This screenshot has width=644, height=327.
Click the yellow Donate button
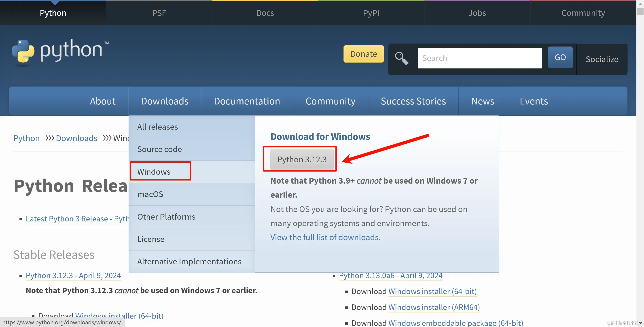(363, 54)
